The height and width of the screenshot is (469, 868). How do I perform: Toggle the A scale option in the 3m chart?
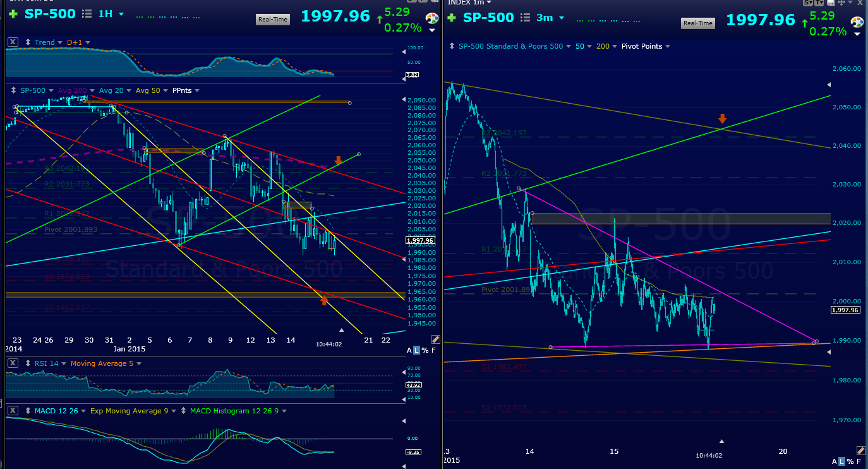point(835,461)
